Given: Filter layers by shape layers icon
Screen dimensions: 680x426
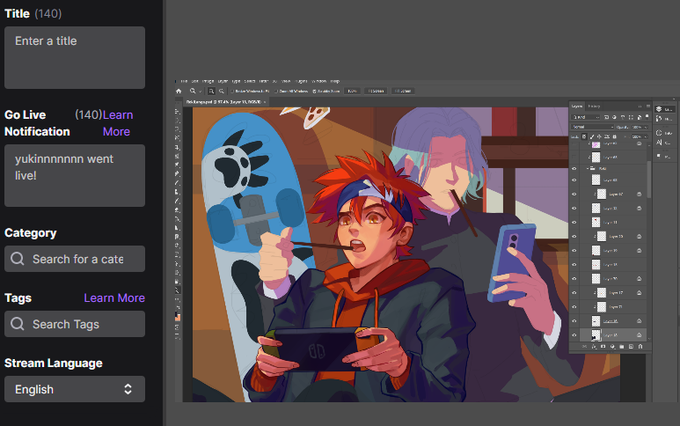Looking at the screenshot, I should (x=631, y=117).
